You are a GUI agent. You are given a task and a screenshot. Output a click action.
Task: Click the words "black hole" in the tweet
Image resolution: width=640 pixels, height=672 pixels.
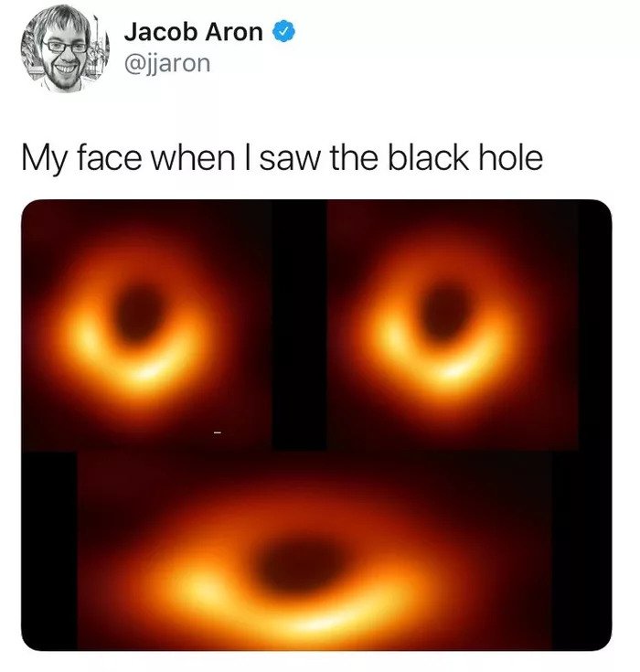coord(465,158)
